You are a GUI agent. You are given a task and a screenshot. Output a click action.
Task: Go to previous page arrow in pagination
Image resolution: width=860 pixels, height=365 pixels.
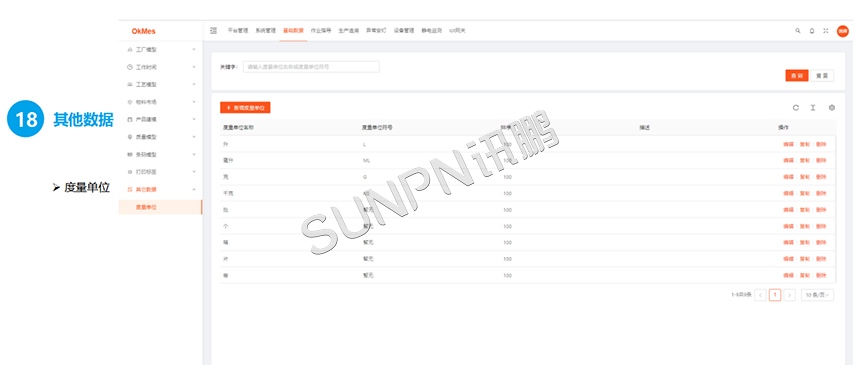760,295
